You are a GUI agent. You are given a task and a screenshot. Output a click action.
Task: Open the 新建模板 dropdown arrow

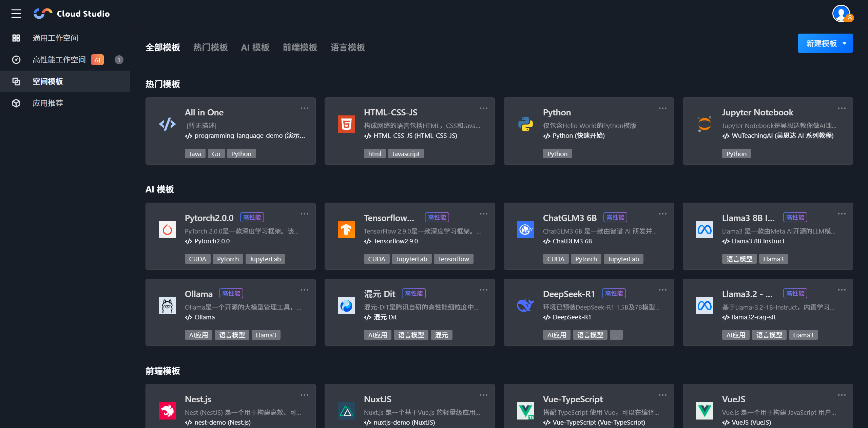tap(845, 43)
